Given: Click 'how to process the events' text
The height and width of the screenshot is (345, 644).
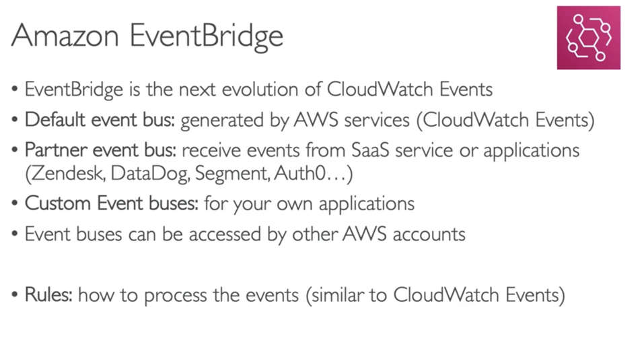Looking at the screenshot, I should pos(188,295).
